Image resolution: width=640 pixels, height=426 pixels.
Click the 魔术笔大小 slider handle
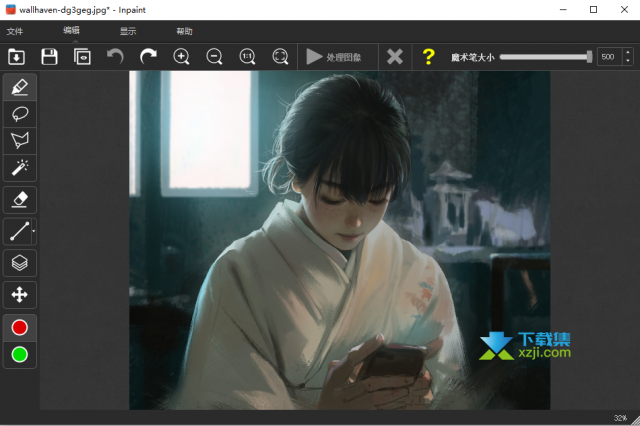[589, 57]
